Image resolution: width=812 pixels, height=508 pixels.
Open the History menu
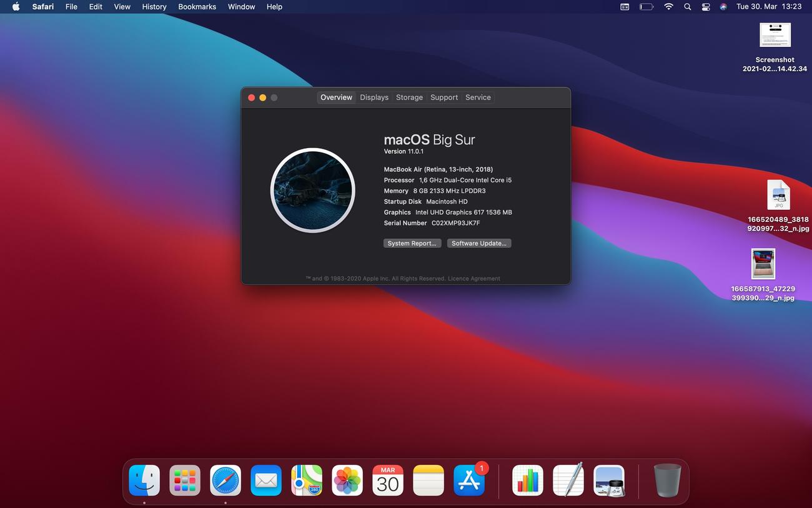pyautogui.click(x=154, y=6)
